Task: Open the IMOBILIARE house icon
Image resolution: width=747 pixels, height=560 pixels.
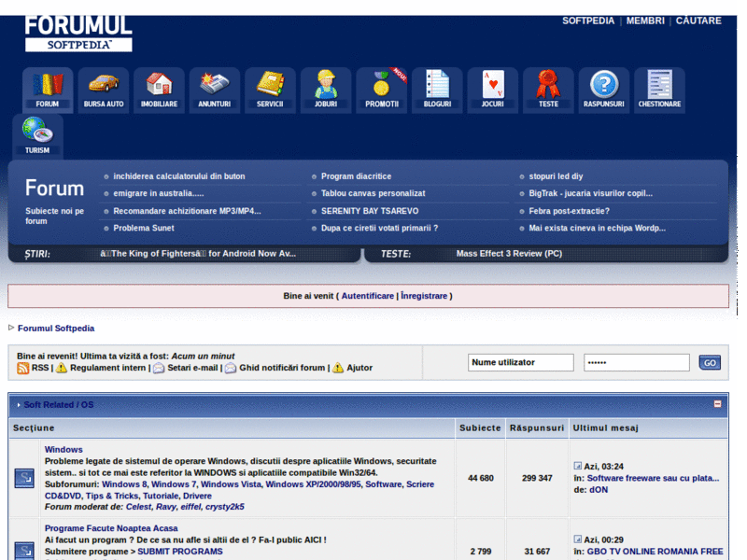Action: 159,90
